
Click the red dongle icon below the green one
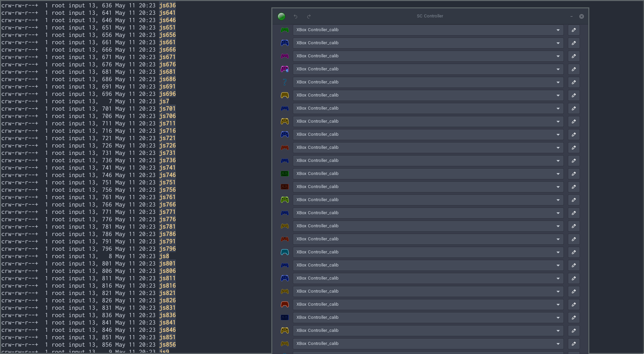coord(284,187)
